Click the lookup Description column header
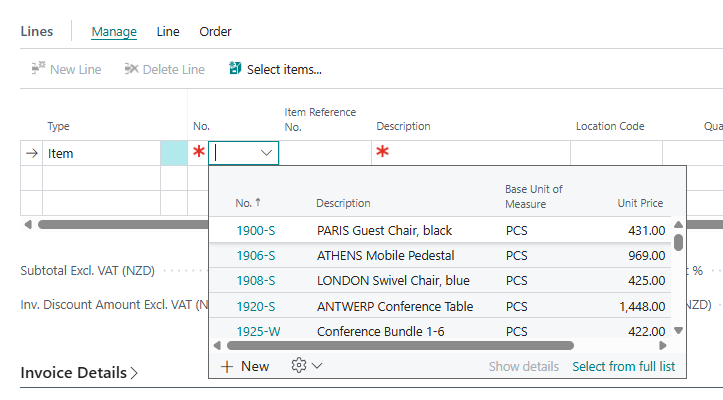The height and width of the screenshot is (400, 723). (x=343, y=203)
